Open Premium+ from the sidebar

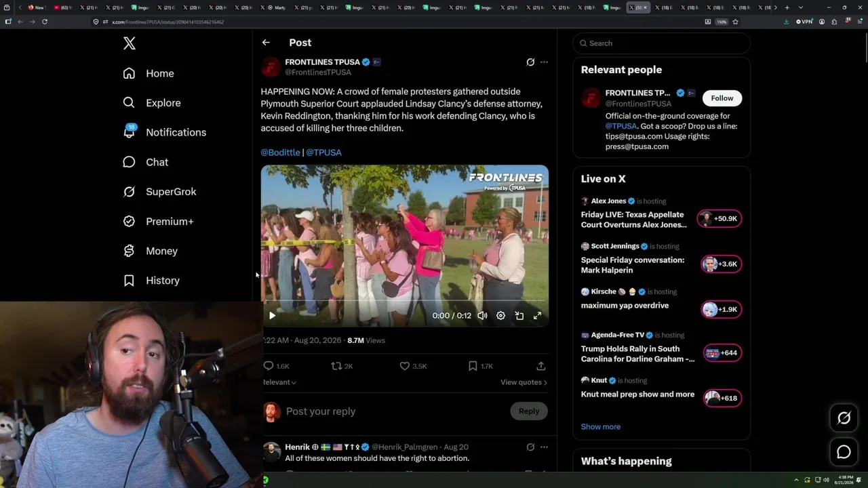tap(158, 221)
